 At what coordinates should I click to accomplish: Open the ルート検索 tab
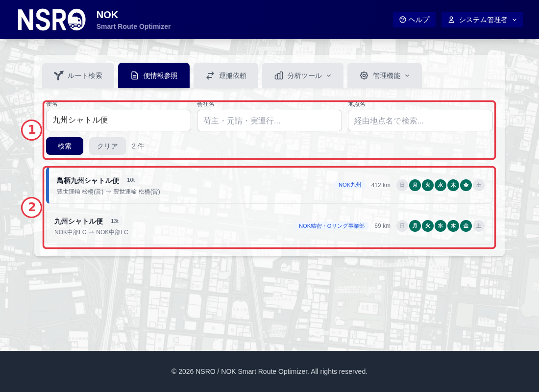78,75
